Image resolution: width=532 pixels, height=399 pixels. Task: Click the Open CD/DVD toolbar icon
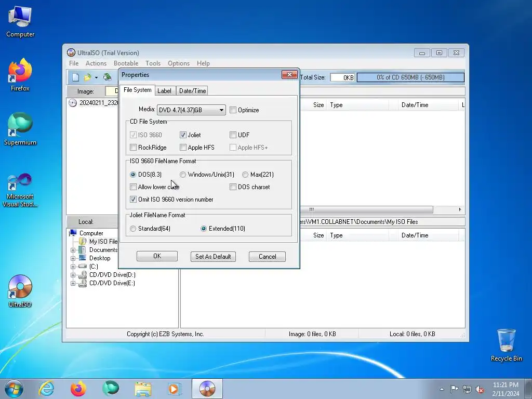107,77
